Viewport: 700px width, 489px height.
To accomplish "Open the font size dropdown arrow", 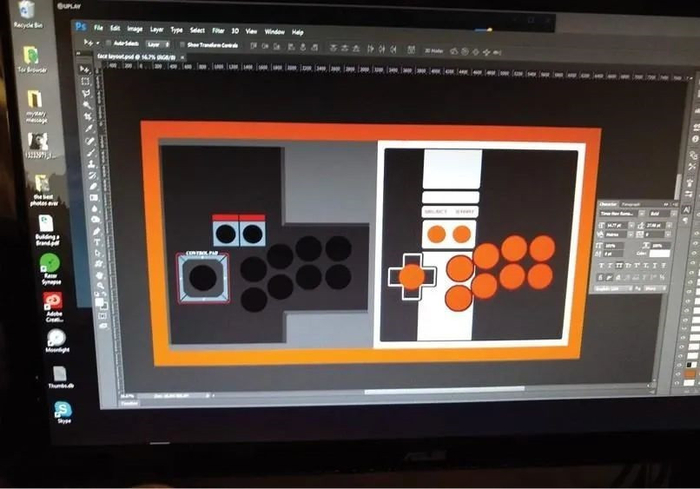I will (x=631, y=226).
